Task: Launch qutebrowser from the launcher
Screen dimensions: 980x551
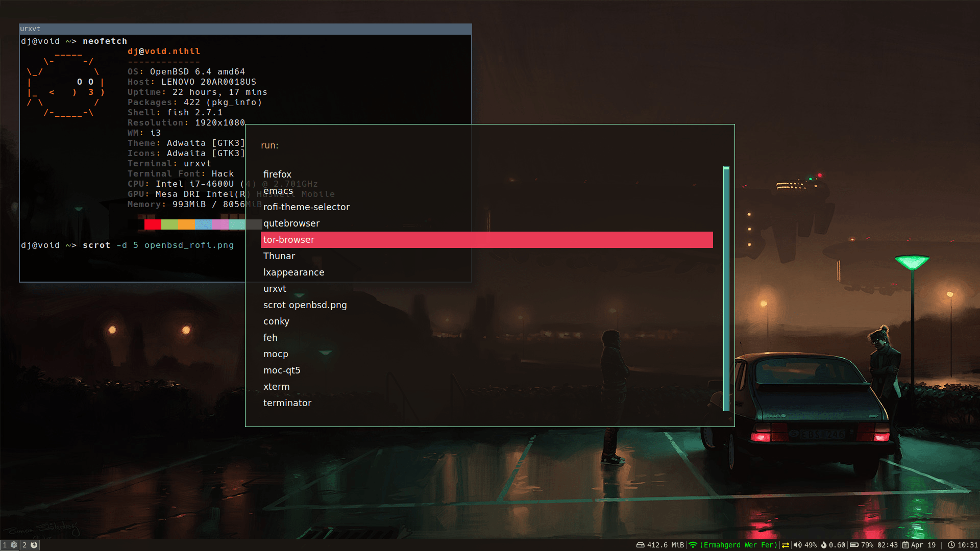Action: coord(291,223)
